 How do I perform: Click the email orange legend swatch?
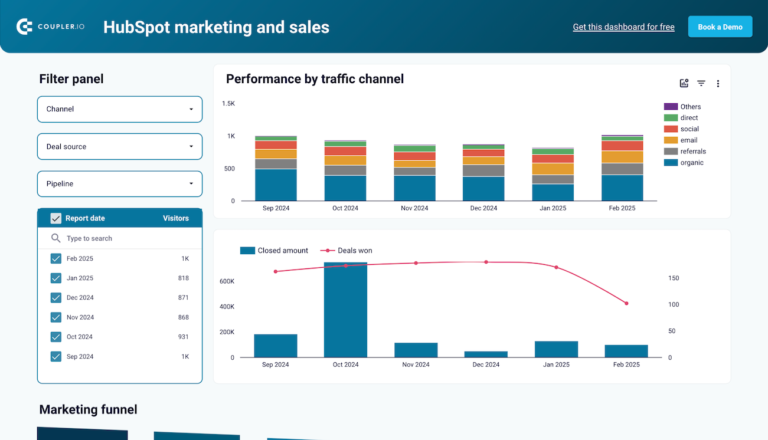click(x=671, y=140)
